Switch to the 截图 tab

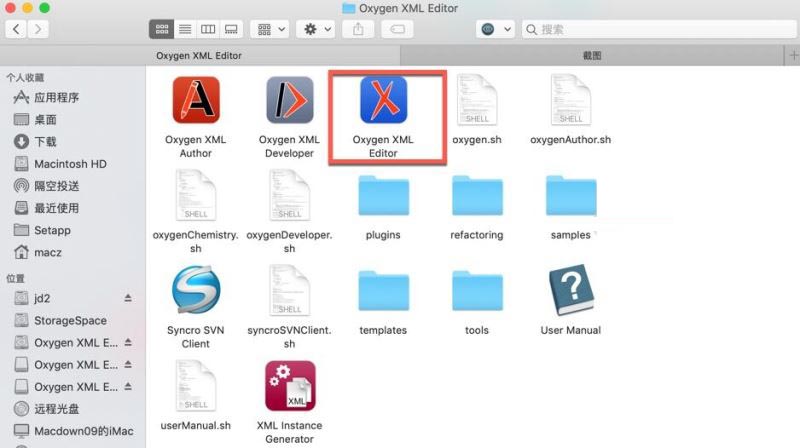pyautogui.click(x=592, y=56)
